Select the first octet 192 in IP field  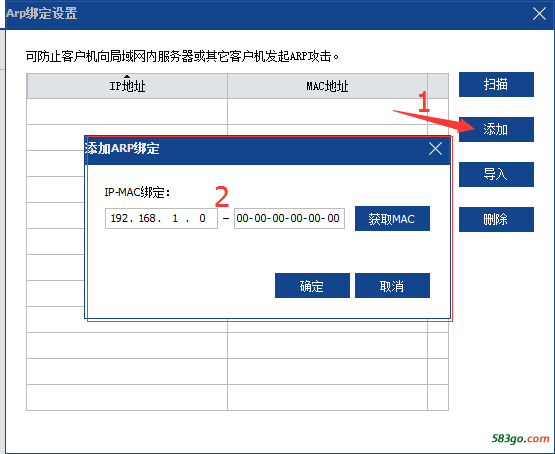(119, 218)
